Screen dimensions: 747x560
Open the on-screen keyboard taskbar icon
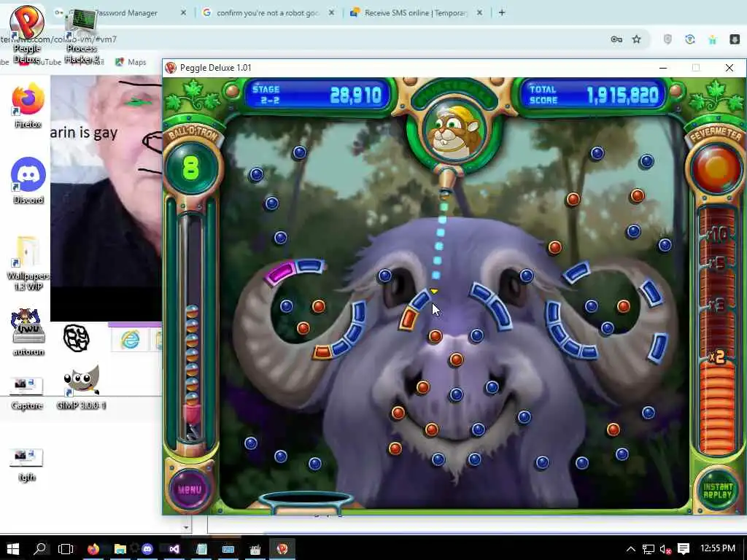click(228, 549)
